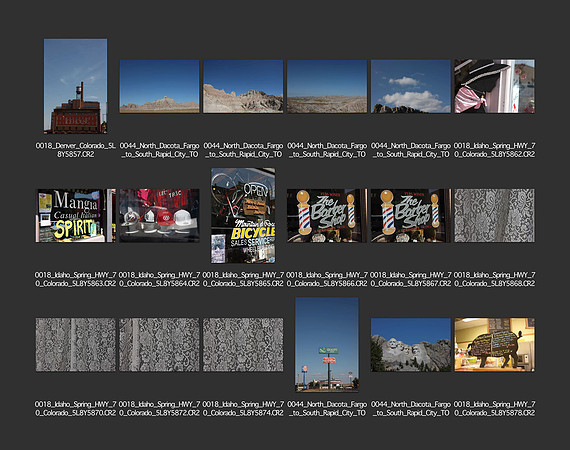Click the file name ending 5L8Y5868.CR2

coord(495,279)
